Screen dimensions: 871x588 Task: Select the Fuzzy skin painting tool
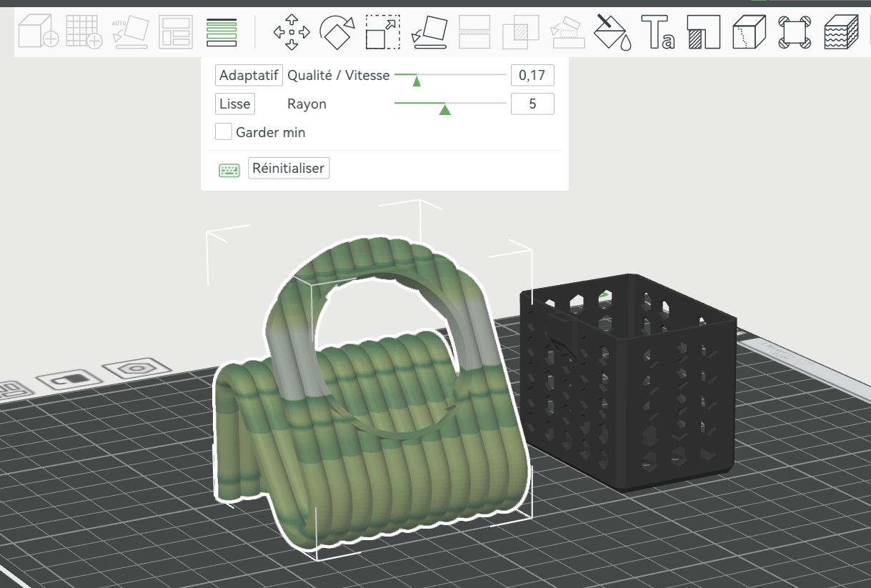pyautogui.click(x=841, y=32)
